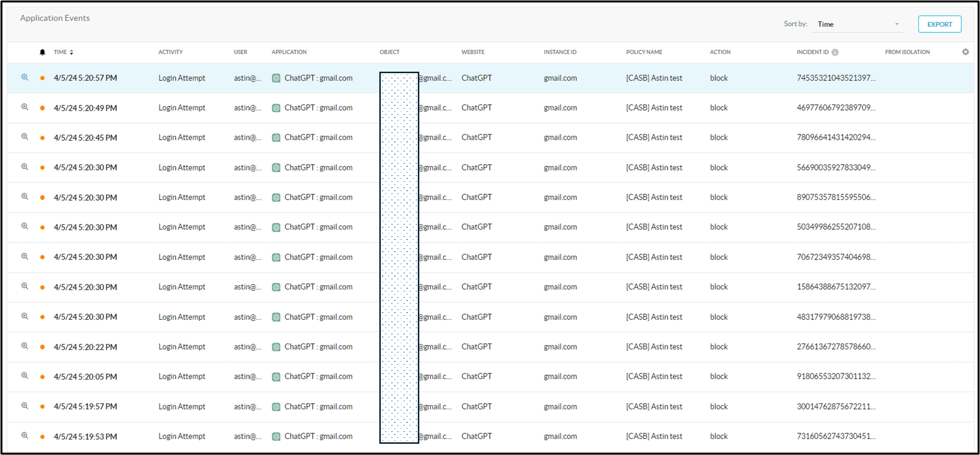Click incident ID 78096641431420294...
This screenshot has height=455, width=980.
836,138
